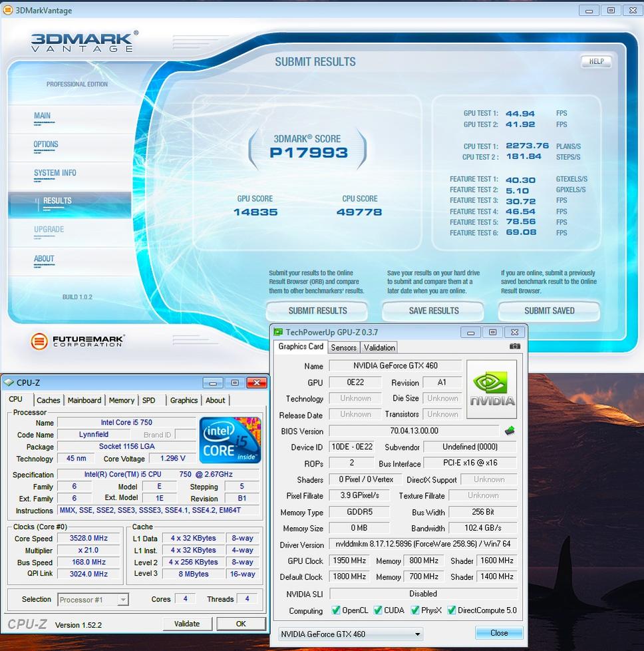Switch to Sensors tab in GPU-Z
Image resolution: width=644 pixels, height=651 pixels.
(x=343, y=347)
